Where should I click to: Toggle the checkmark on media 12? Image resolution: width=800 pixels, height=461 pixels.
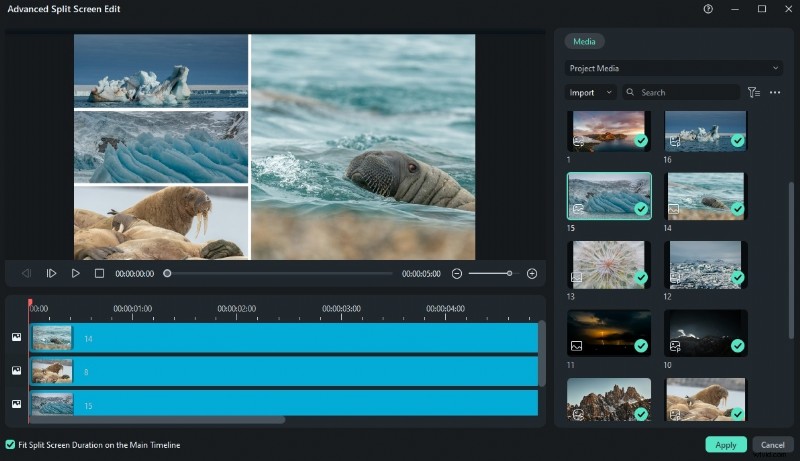pyautogui.click(x=737, y=277)
